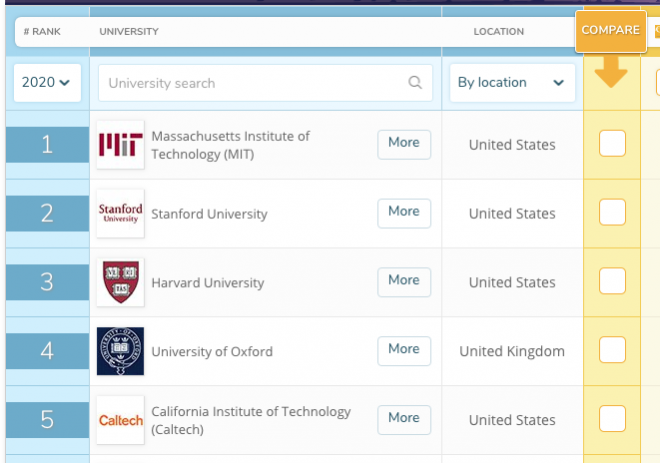This screenshot has width=660, height=463.
Task: Open the Stanford University logo
Action: point(120,213)
